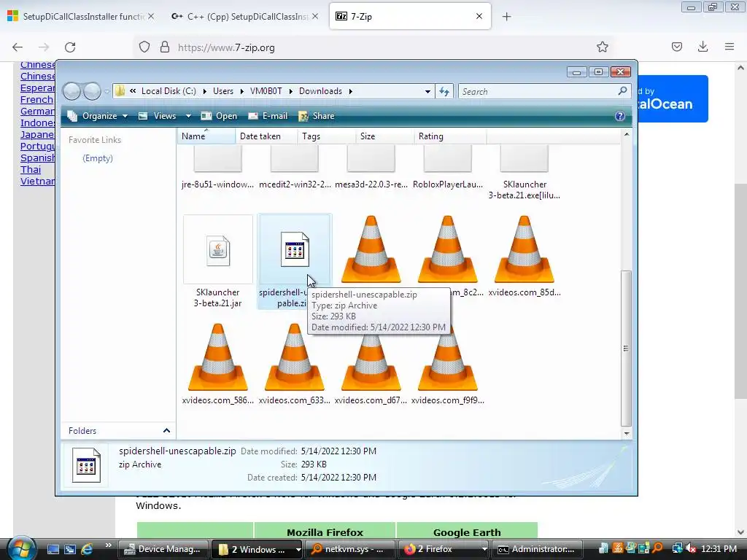
Task: Switch to C++ (Cpp) SetupDiCallClassInstaller tab
Action: [x=241, y=16]
